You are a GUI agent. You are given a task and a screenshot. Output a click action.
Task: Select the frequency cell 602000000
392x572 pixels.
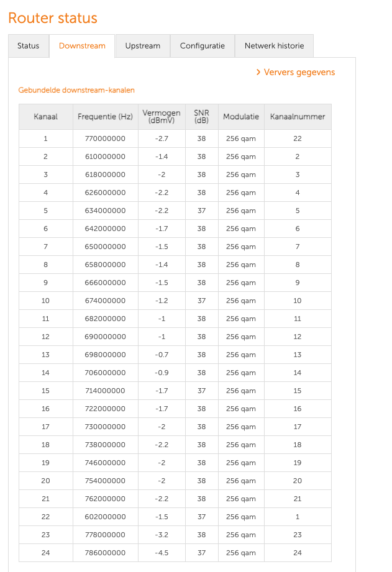pyautogui.click(x=105, y=517)
